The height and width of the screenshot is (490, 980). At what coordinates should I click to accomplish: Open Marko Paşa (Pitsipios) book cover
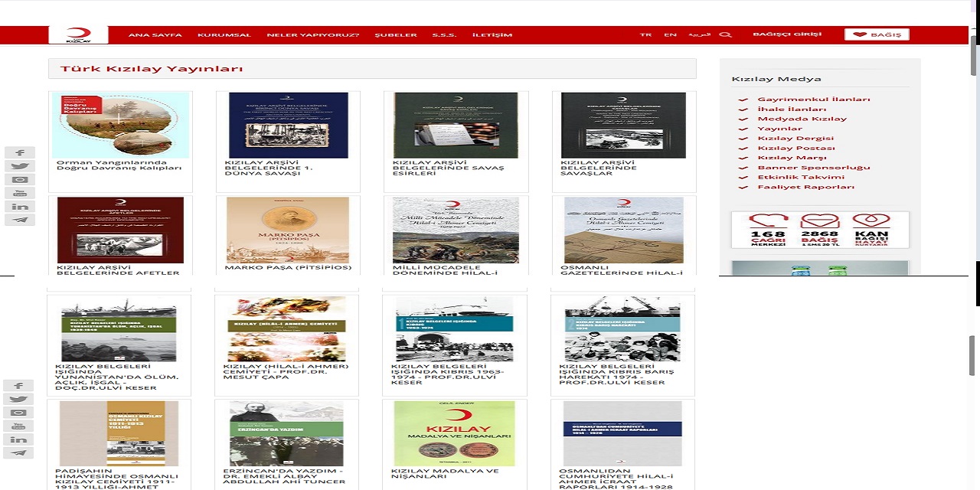pos(288,230)
